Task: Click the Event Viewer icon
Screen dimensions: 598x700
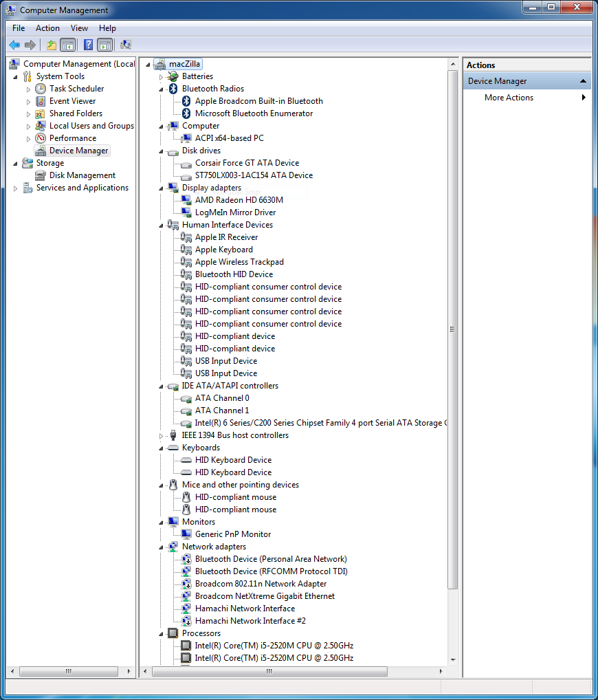Action: [41, 101]
